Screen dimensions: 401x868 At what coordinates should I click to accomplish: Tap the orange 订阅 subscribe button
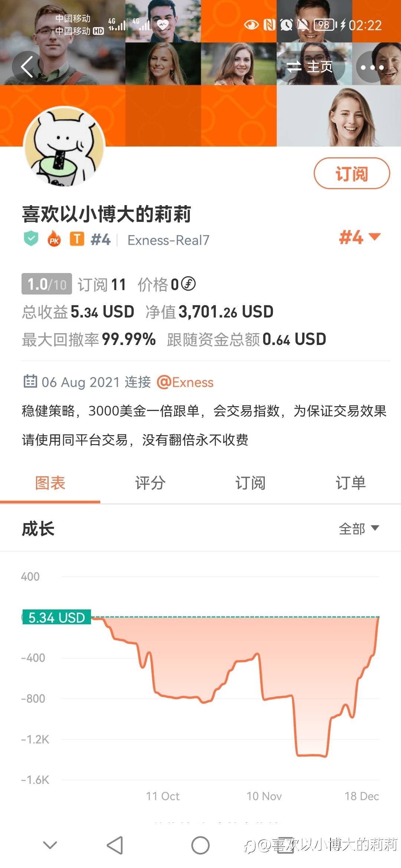[x=351, y=174]
